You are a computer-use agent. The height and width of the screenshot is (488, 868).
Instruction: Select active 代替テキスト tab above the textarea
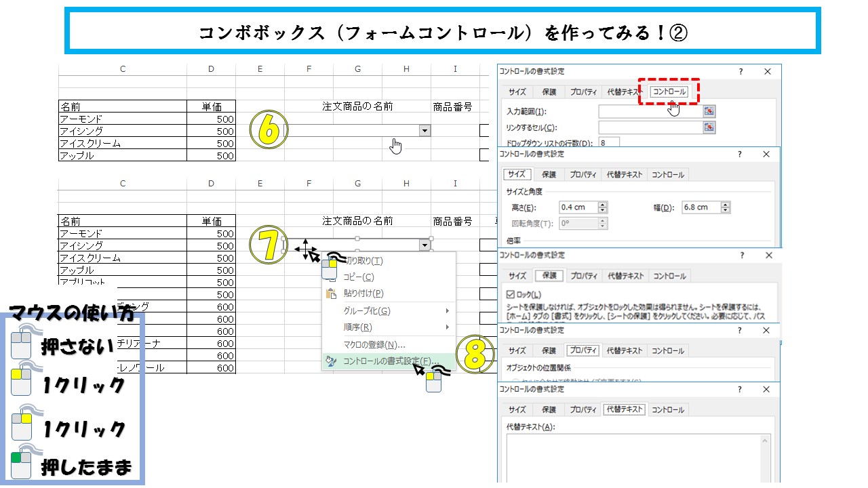pyautogui.click(x=625, y=409)
